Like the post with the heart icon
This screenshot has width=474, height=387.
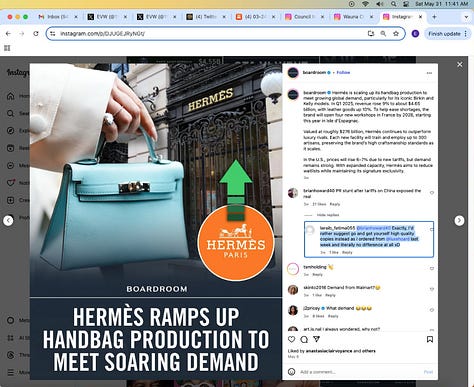click(x=292, y=339)
